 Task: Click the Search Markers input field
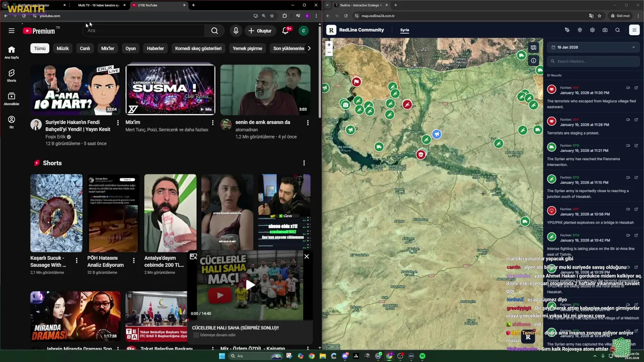point(594,61)
